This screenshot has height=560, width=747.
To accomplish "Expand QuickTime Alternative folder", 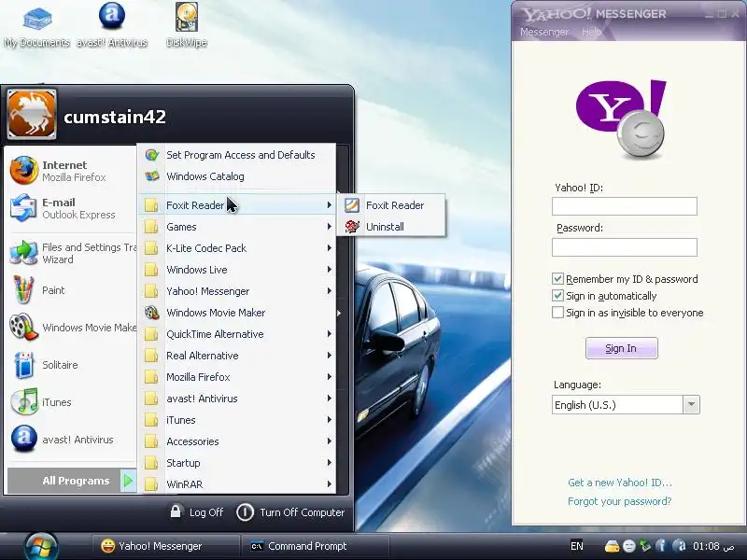I will 237,334.
